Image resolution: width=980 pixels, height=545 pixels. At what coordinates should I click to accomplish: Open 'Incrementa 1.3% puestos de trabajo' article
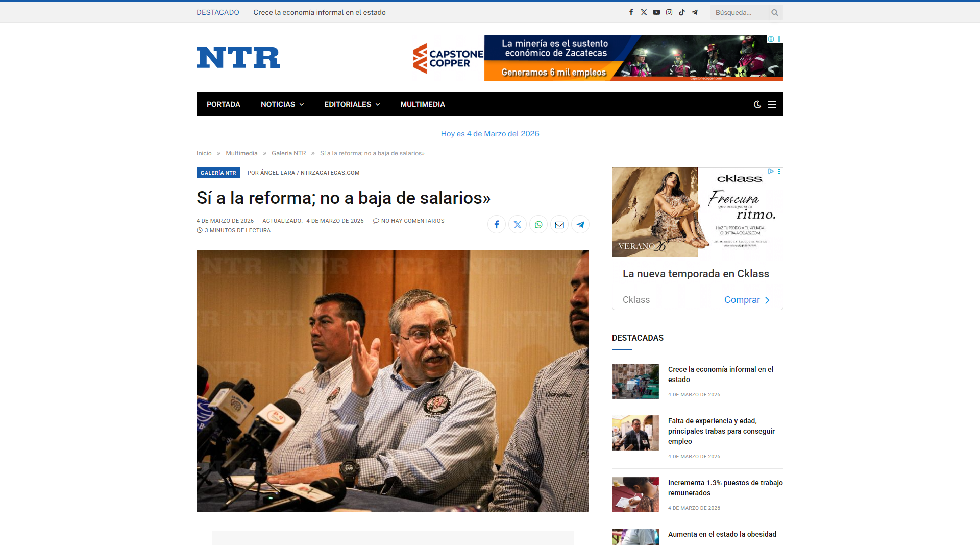click(x=725, y=488)
